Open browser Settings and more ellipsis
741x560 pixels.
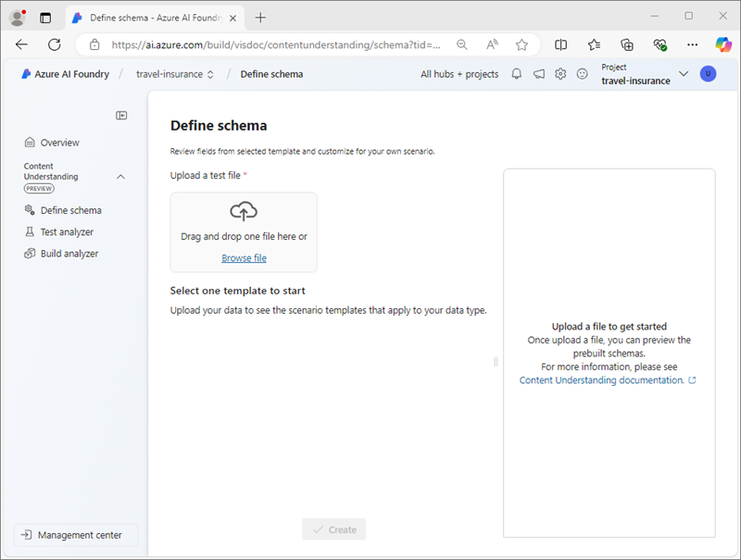[x=692, y=44]
